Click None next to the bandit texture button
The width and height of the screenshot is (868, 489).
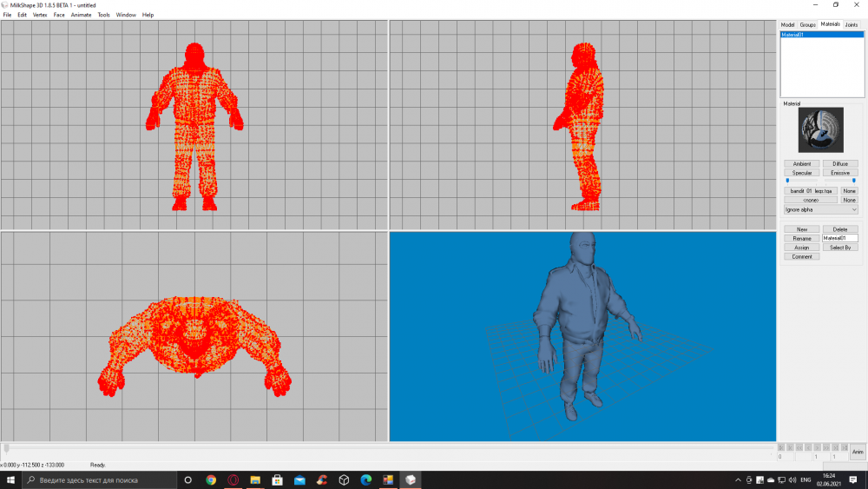tap(849, 191)
